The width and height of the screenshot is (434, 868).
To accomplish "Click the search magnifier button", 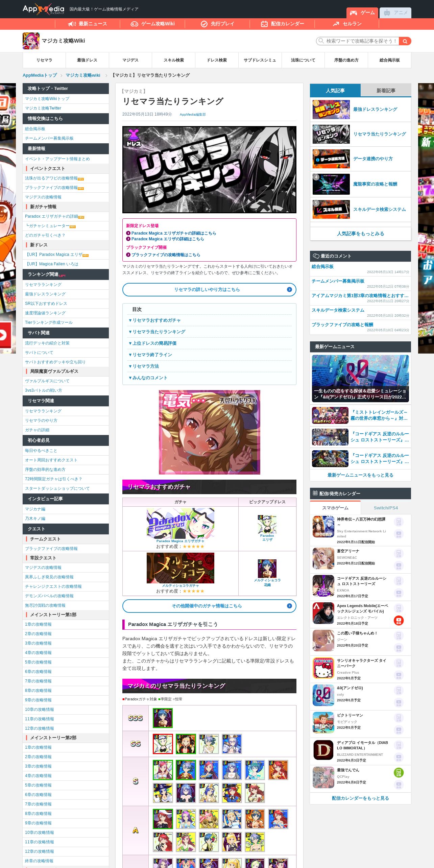I will coord(405,41).
